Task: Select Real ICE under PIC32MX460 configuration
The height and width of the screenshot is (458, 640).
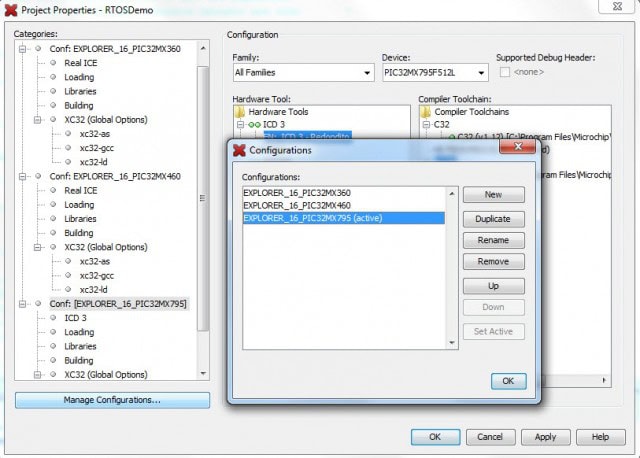Action: pyautogui.click(x=80, y=190)
